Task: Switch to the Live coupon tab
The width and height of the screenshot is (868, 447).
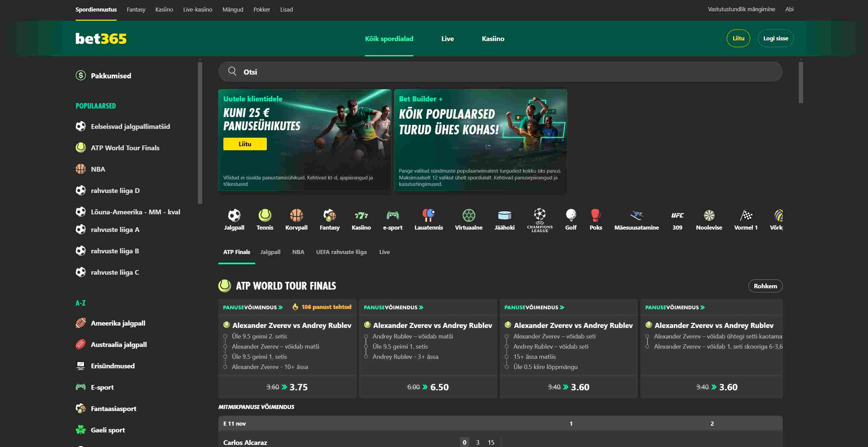Action: [384, 252]
